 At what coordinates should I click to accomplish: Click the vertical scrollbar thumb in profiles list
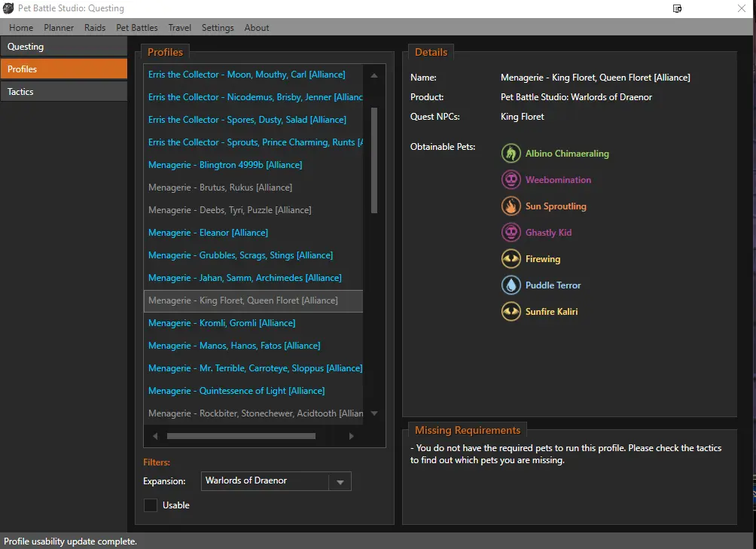click(374, 160)
